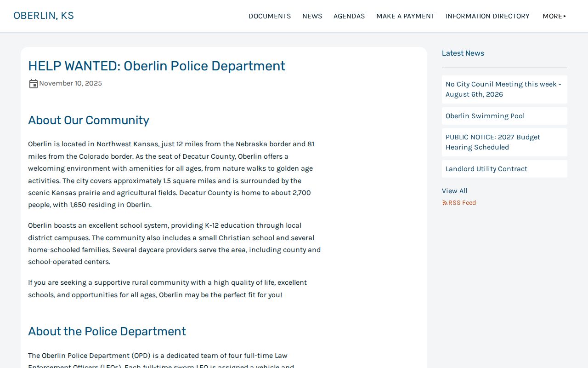The width and height of the screenshot is (588, 368).
Task: Open the Agendas navigation item
Action: (x=349, y=16)
